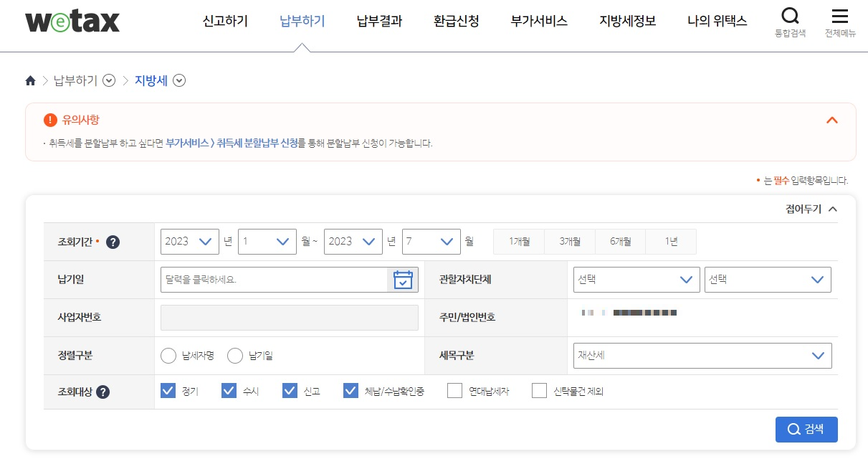Click the help icon next to 조회기간
Image resolution: width=868 pixels, height=459 pixels.
pos(113,242)
